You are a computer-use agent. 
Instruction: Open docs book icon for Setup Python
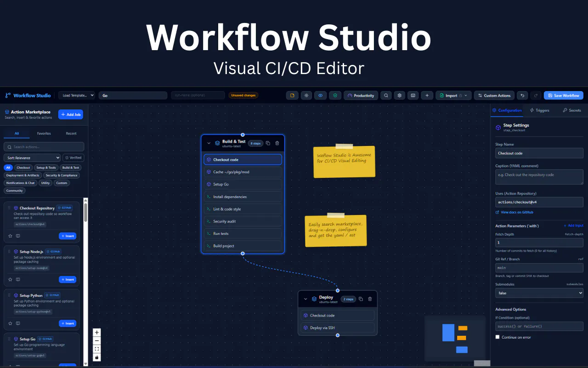click(x=18, y=323)
